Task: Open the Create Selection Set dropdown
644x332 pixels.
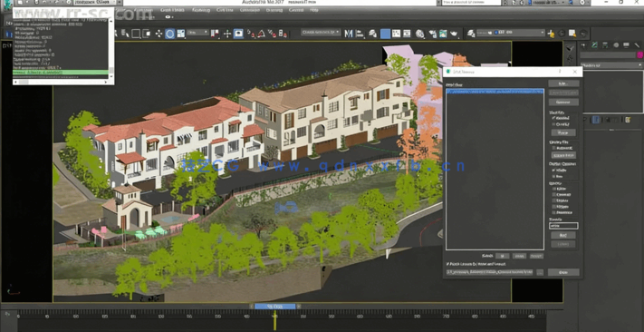Action: point(321,32)
